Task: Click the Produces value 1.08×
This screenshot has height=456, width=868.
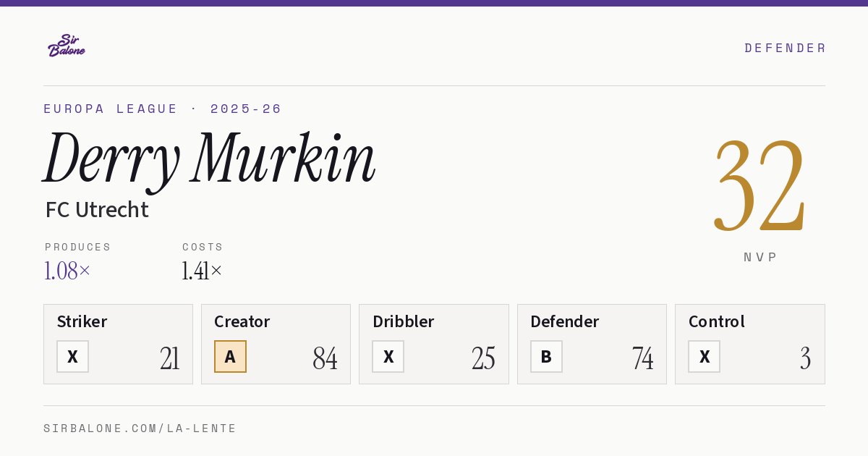Action: pos(67,271)
